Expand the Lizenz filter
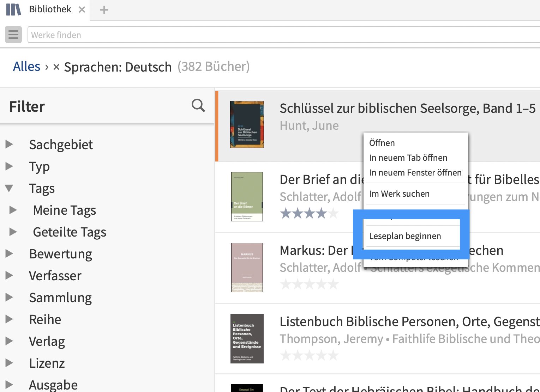The image size is (540, 392). [x=10, y=363]
